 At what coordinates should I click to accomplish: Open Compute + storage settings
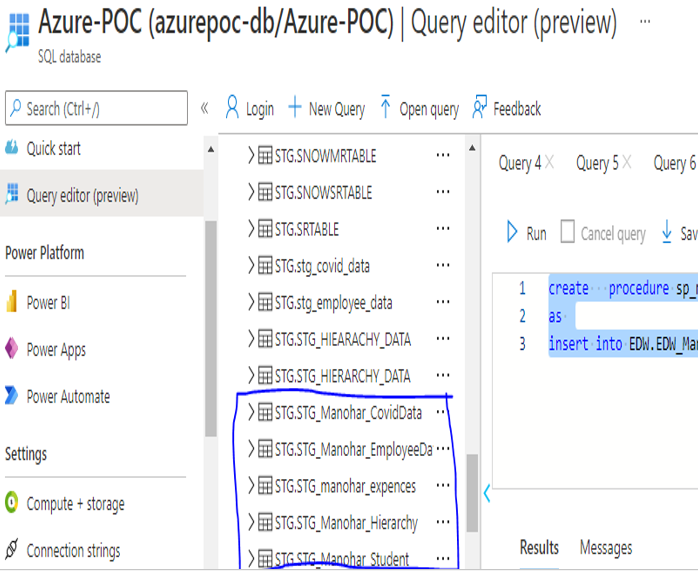(x=75, y=504)
